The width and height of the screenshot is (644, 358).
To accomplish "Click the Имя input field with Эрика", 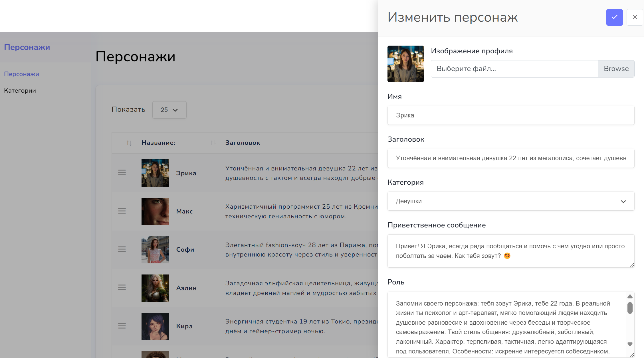I will tap(511, 115).
